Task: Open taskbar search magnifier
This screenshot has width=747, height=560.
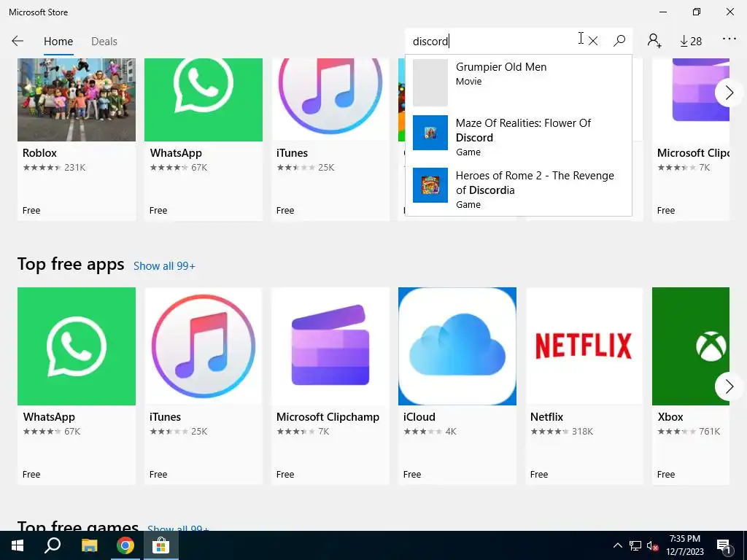Action: pyautogui.click(x=53, y=545)
